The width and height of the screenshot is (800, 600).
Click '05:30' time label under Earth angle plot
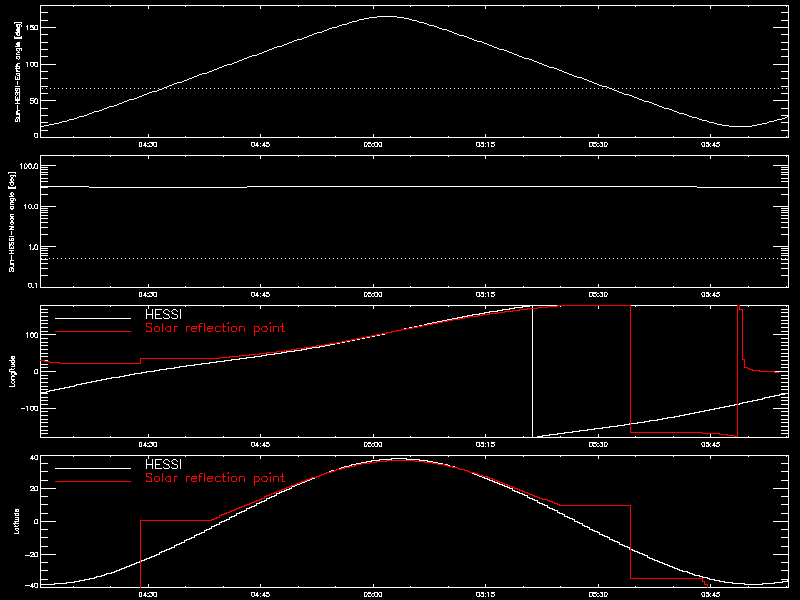click(598, 144)
